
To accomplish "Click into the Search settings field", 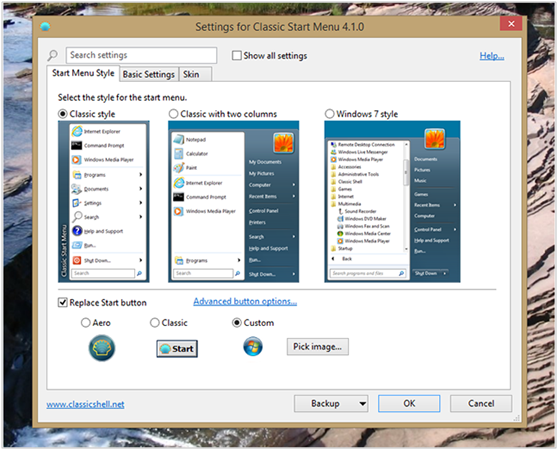I will [x=141, y=55].
